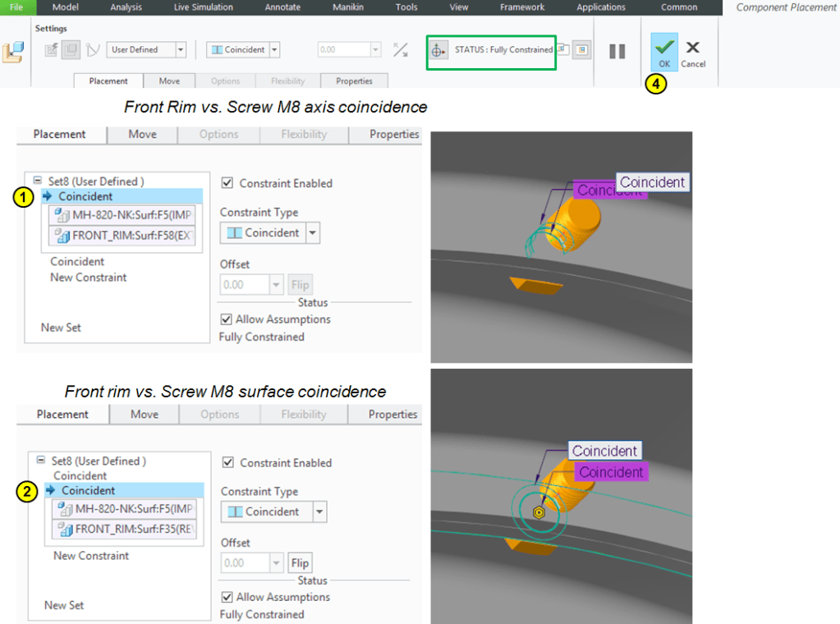Click the interface-to-geometry placement icon in Settings

coord(51,50)
